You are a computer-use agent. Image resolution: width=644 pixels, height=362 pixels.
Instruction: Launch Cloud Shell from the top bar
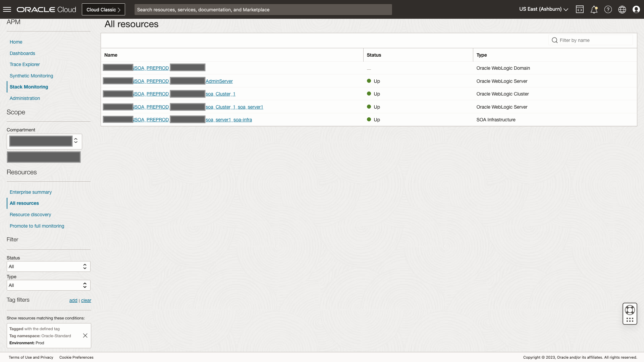pos(580,9)
